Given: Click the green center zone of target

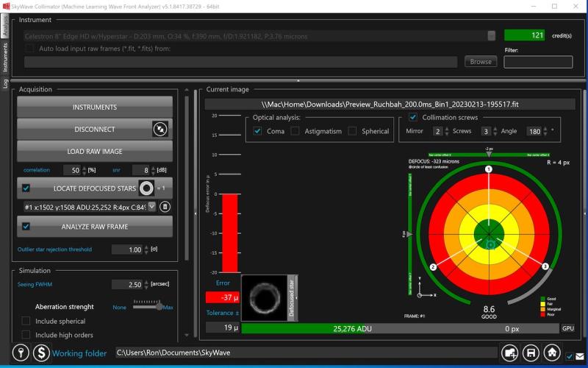Looking at the screenshot, I should [489, 234].
